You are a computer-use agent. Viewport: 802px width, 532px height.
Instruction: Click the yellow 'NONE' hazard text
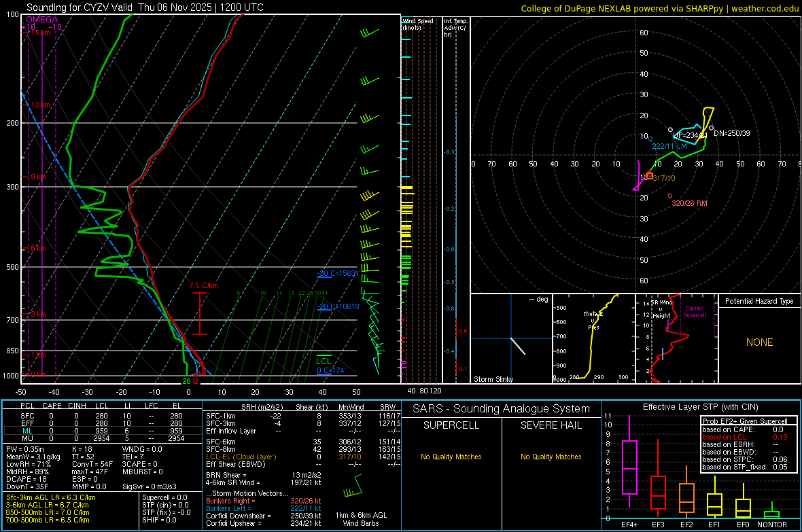759,342
